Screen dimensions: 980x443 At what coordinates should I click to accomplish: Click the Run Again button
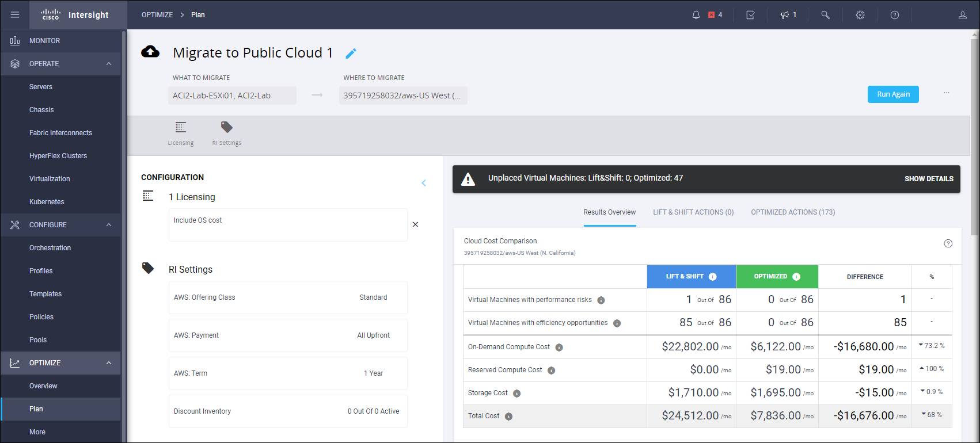point(893,94)
